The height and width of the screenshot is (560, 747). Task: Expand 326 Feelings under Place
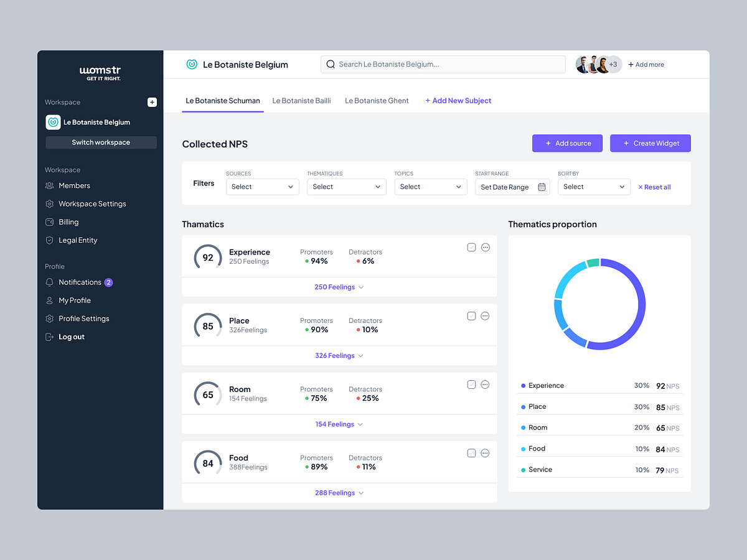point(339,356)
